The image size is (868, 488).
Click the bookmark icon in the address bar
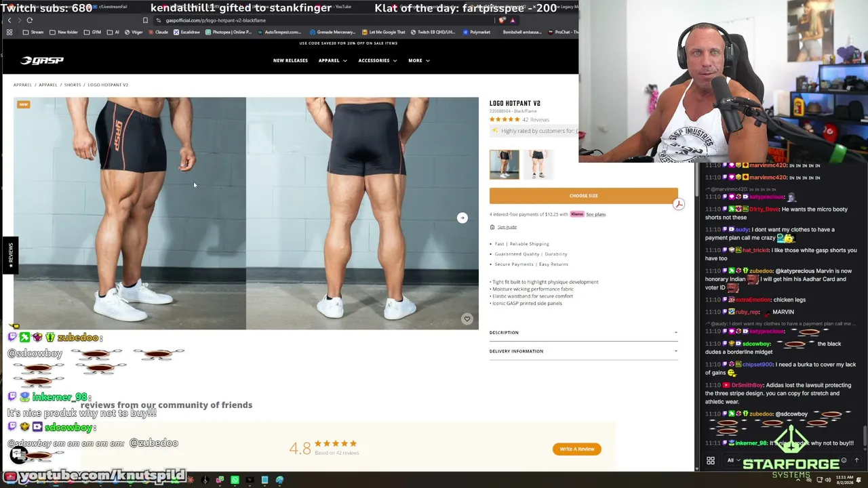145,20
